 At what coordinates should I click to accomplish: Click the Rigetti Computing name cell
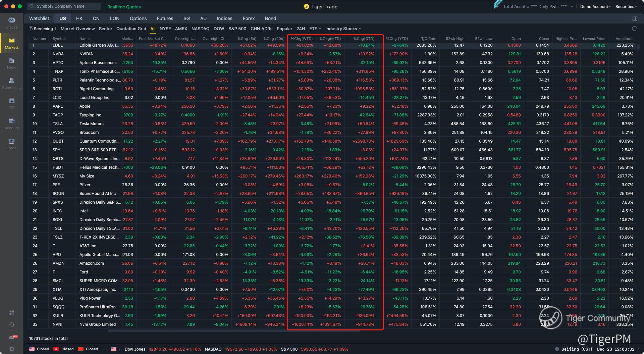point(96,89)
